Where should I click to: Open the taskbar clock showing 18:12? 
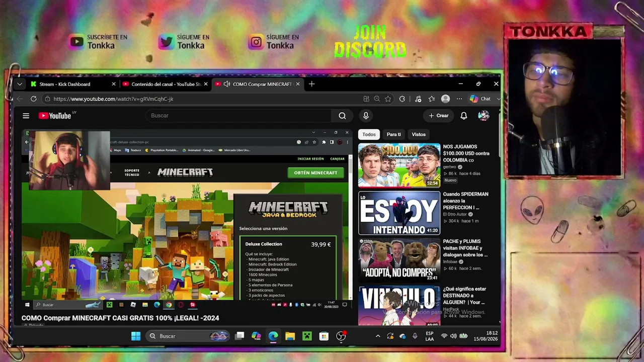[x=486, y=336]
